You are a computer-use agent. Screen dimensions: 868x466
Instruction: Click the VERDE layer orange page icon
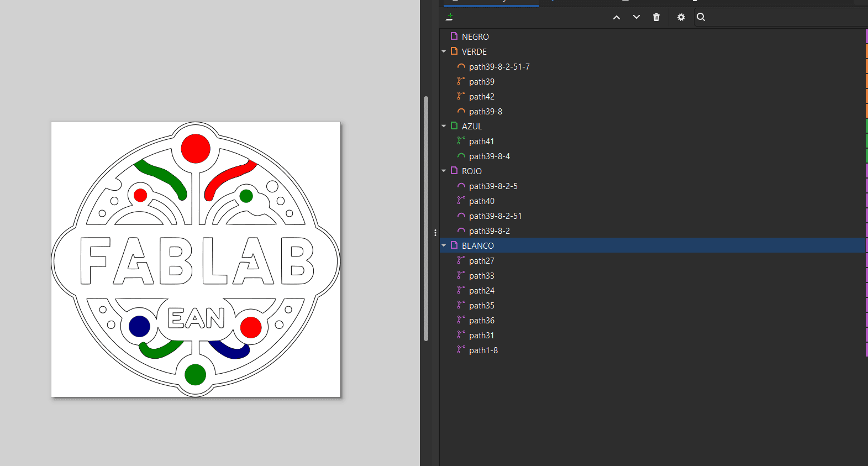[x=454, y=51]
